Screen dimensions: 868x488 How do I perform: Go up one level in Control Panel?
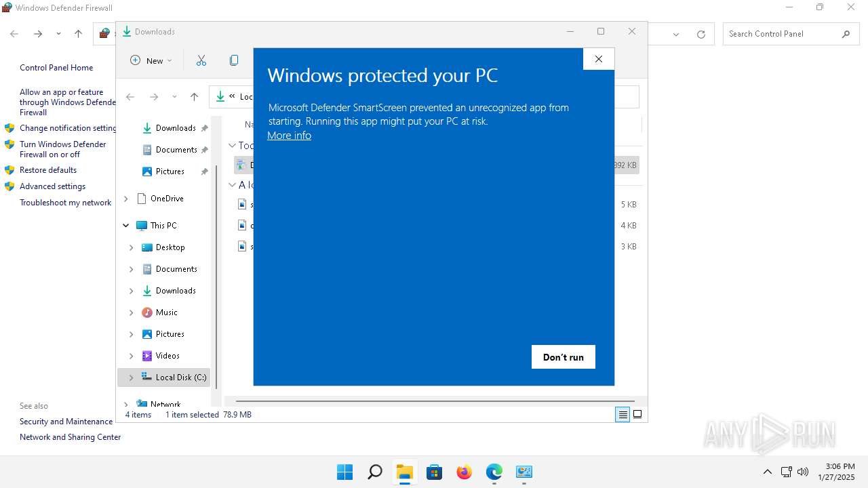78,34
